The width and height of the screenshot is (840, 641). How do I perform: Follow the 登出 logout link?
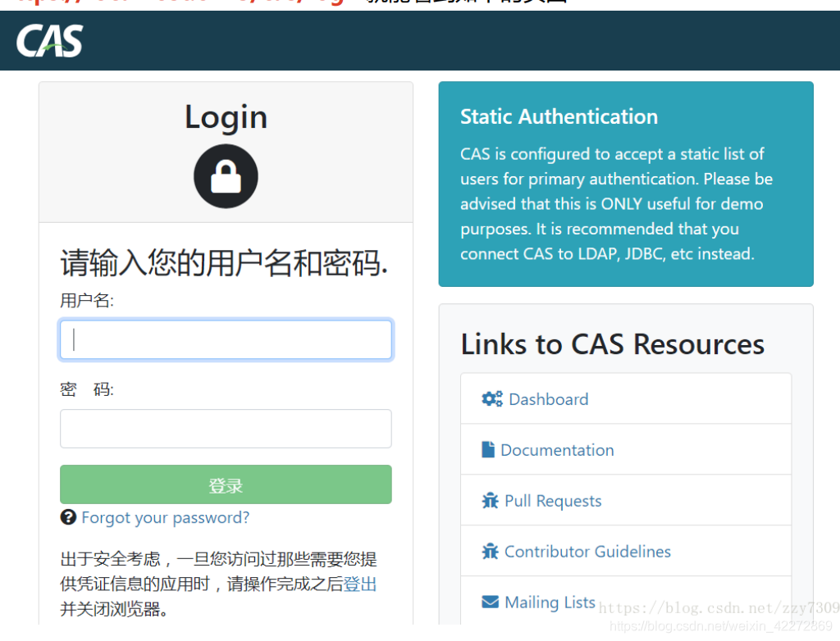tap(360, 584)
